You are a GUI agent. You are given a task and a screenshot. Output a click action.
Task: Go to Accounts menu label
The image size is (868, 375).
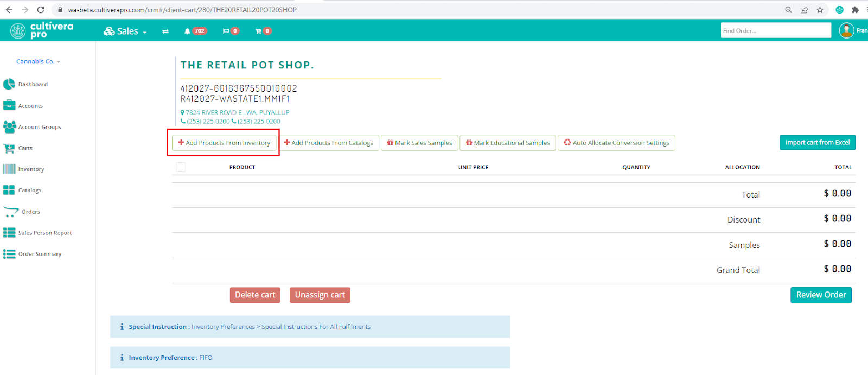tap(30, 106)
